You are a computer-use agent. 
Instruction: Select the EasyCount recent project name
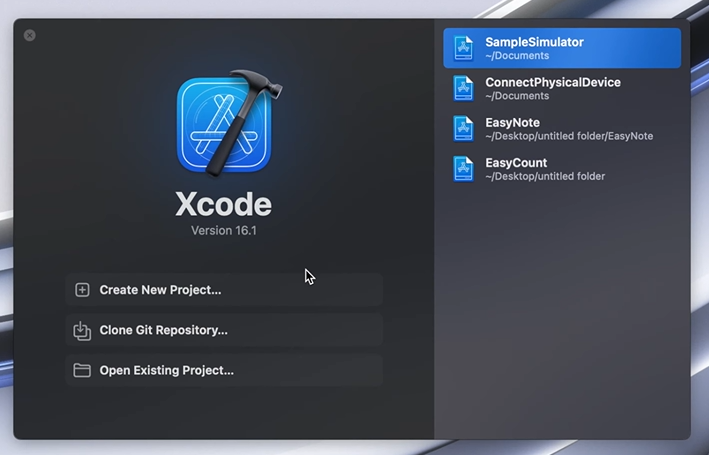pyautogui.click(x=516, y=163)
